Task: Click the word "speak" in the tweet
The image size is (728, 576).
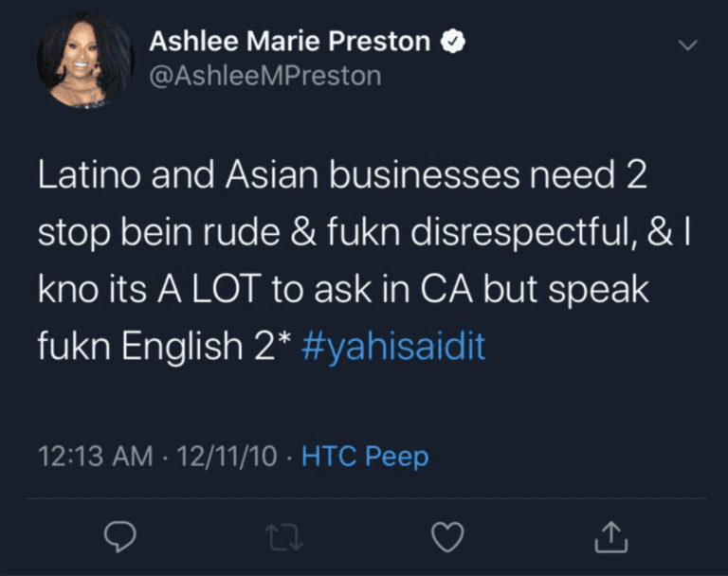Action: click(x=598, y=290)
